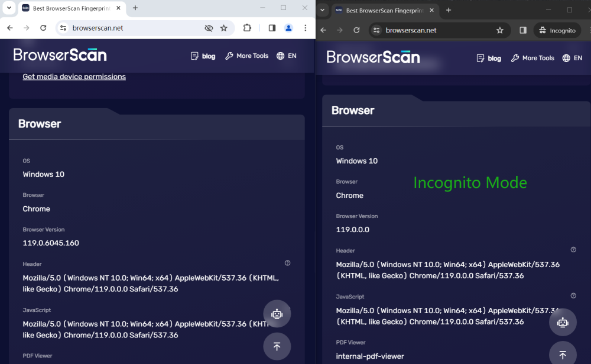Expand tab search chevron in Incognito window
This screenshot has width=591, height=364.
(322, 10)
